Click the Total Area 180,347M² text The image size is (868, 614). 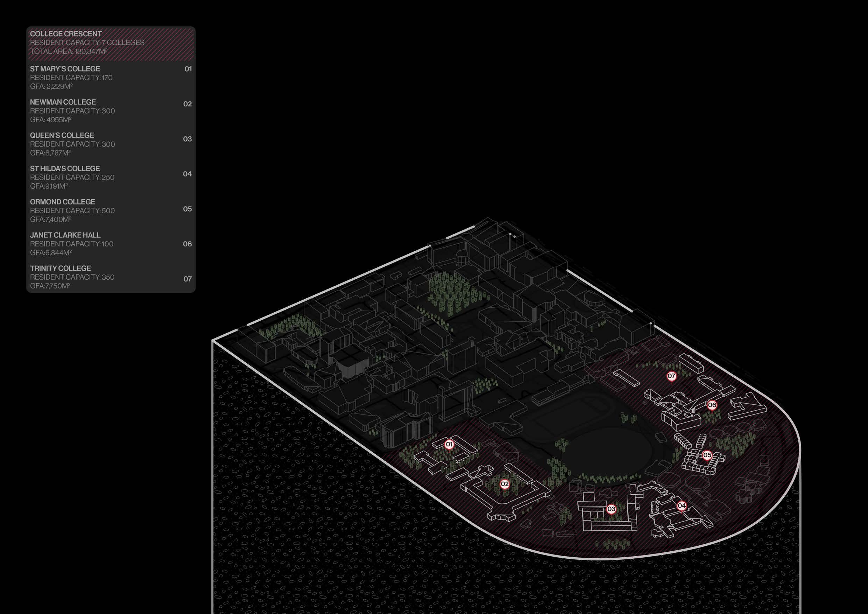69,51
